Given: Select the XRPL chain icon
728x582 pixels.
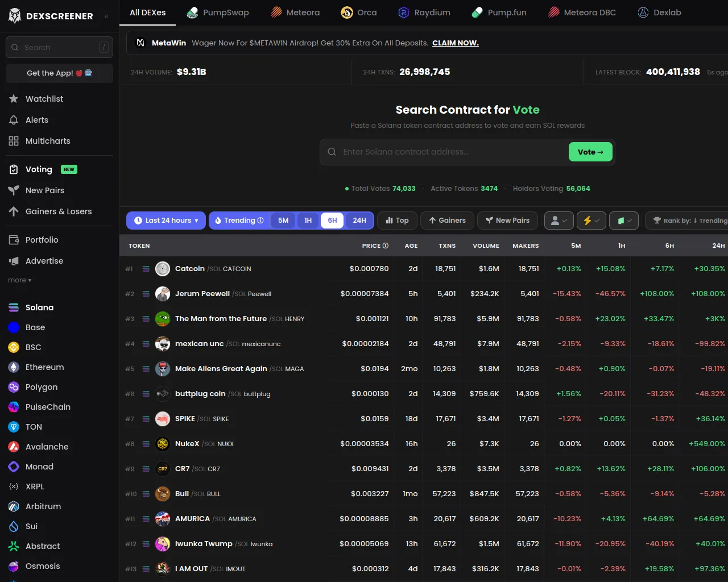Looking at the screenshot, I should tap(14, 487).
